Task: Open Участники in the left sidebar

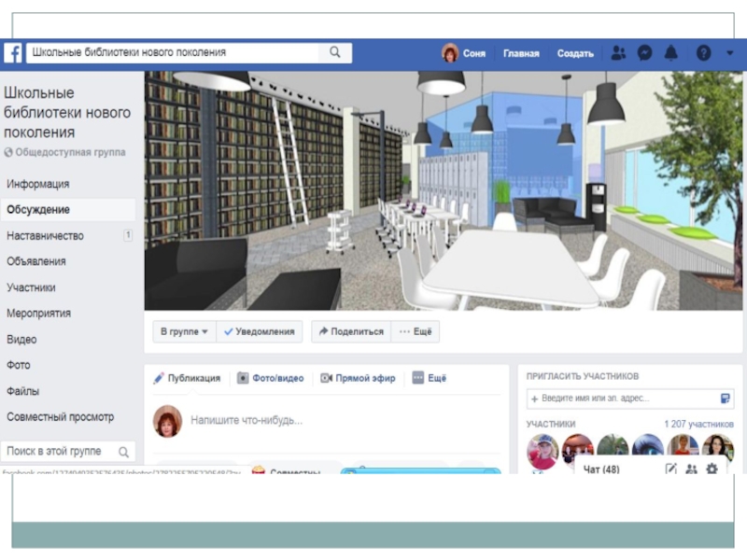Action: [32, 287]
